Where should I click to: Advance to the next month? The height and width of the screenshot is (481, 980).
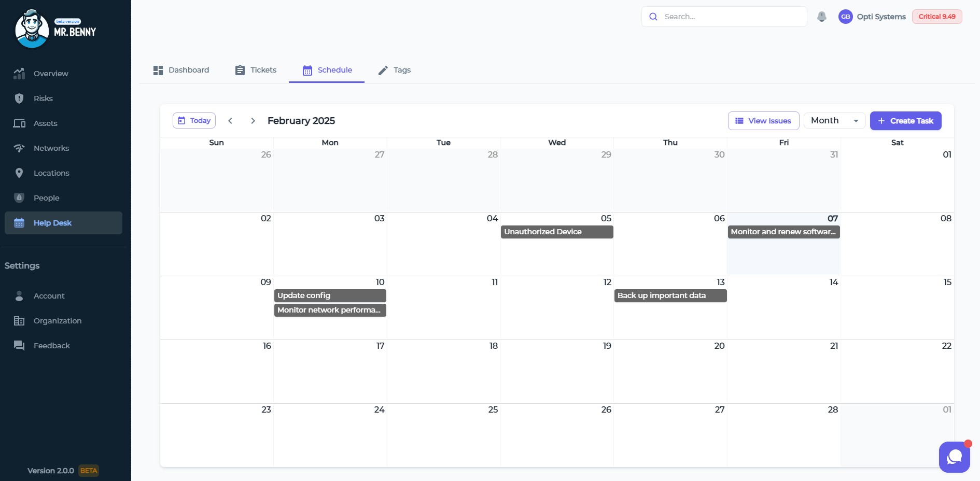(253, 121)
